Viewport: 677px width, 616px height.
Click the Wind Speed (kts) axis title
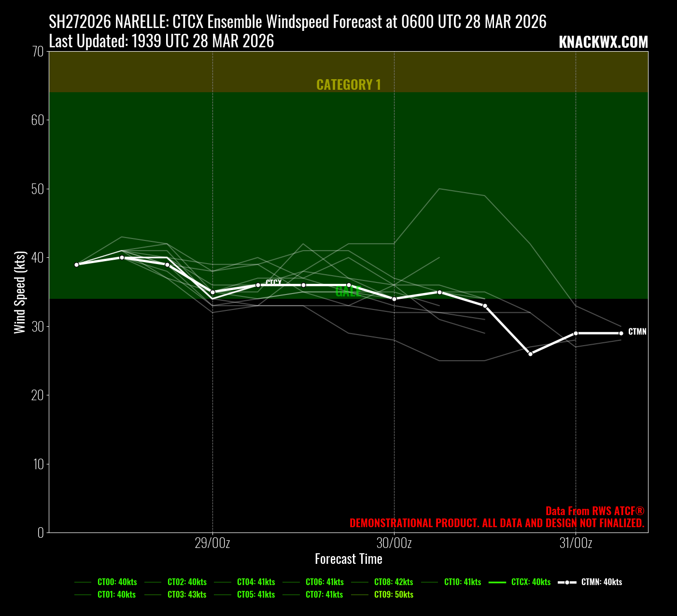19,292
